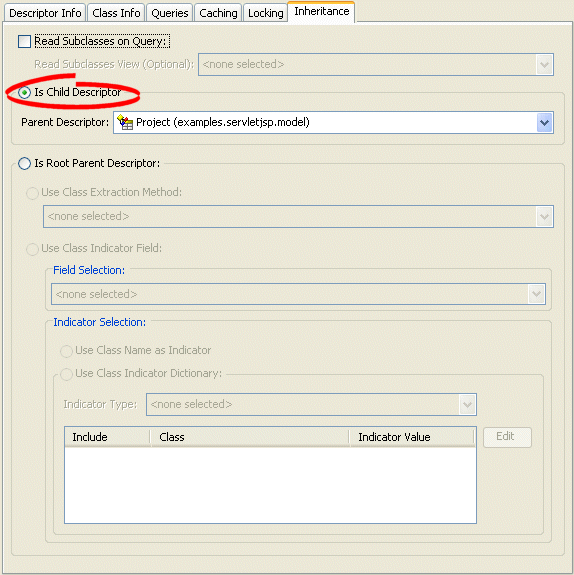Switch to the Queries tab
Viewport: 574px width, 575px height.
pos(170,13)
